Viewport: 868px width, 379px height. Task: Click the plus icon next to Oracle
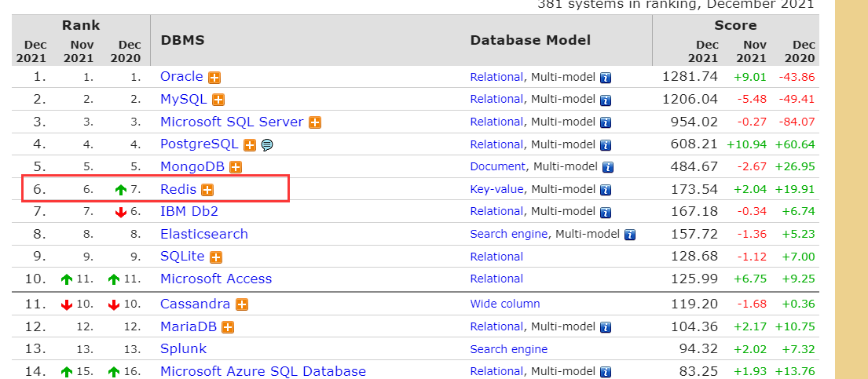click(214, 78)
